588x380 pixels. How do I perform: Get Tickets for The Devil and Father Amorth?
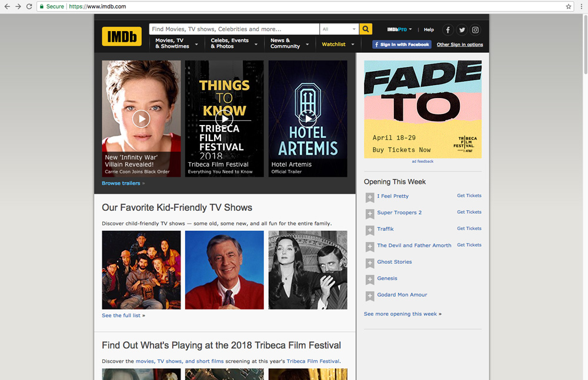[469, 245]
